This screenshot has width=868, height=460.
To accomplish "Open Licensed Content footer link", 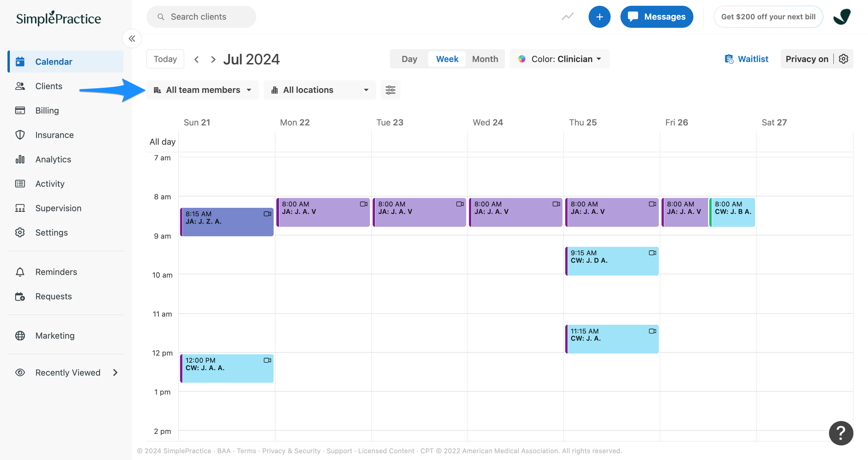I will pyautogui.click(x=386, y=451).
